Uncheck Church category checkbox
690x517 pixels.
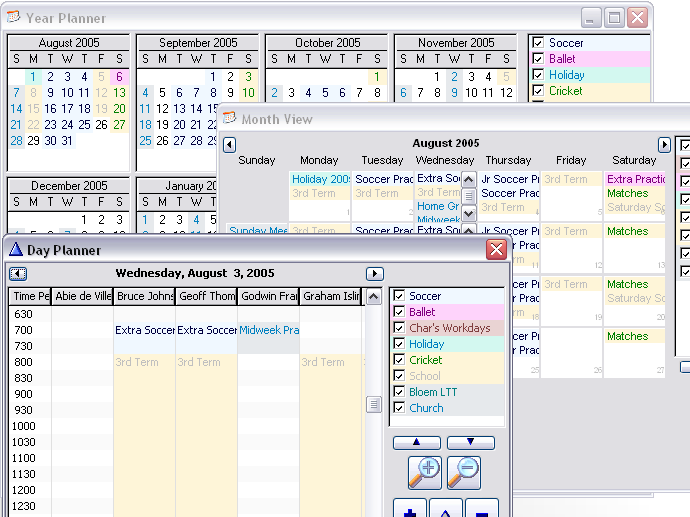point(399,408)
